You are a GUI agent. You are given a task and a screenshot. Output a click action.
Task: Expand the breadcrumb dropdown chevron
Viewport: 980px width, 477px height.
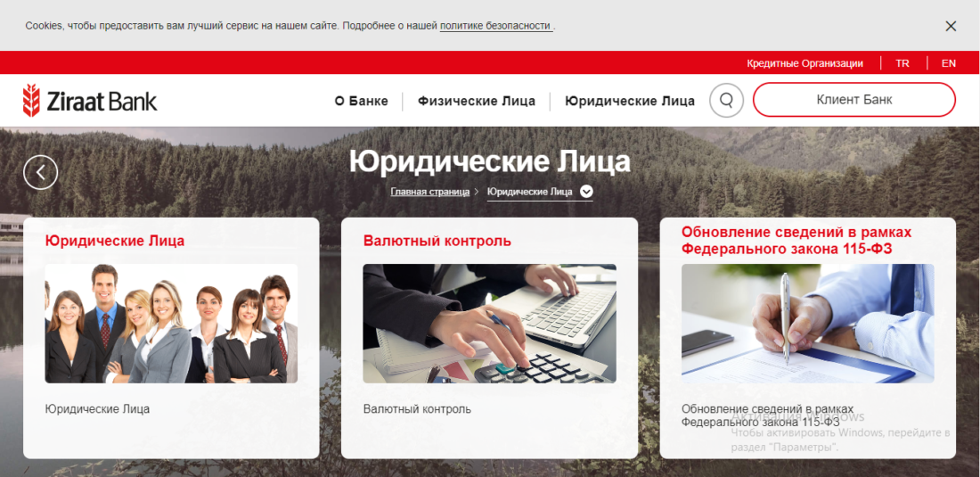pyautogui.click(x=586, y=191)
